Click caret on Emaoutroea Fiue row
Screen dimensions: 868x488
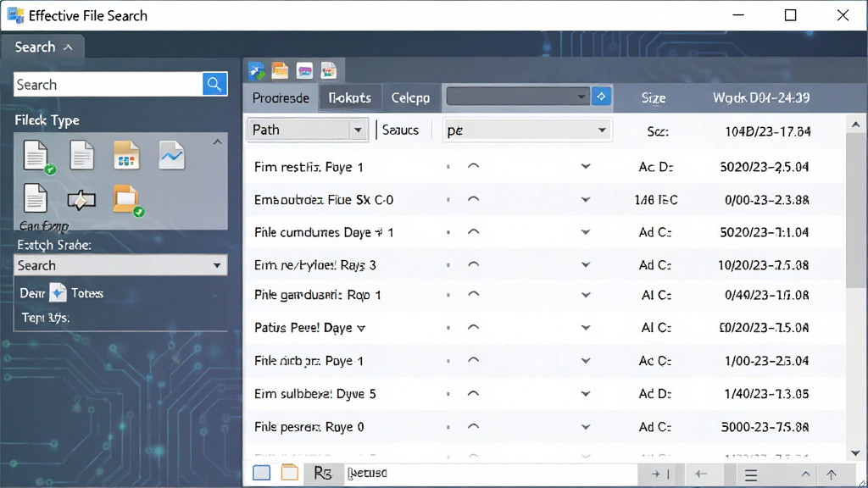[473, 199]
